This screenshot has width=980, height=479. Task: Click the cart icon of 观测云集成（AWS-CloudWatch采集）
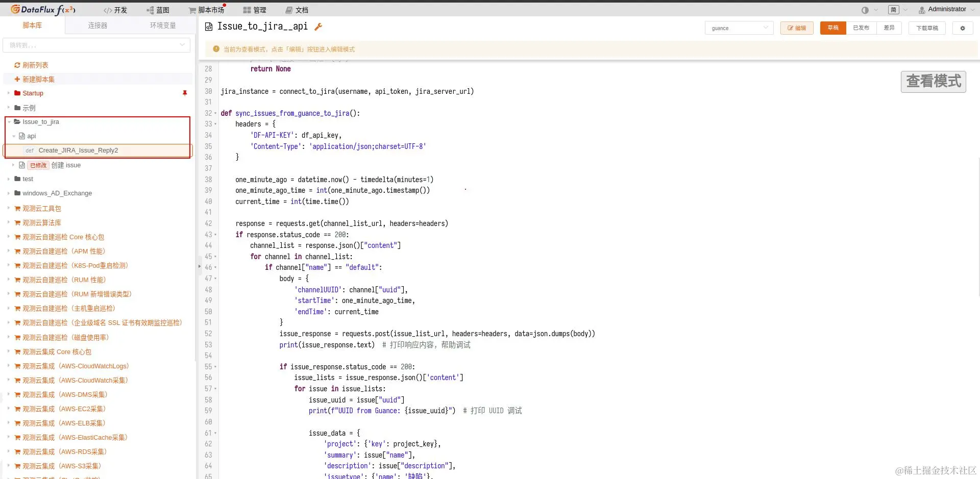pyautogui.click(x=17, y=381)
